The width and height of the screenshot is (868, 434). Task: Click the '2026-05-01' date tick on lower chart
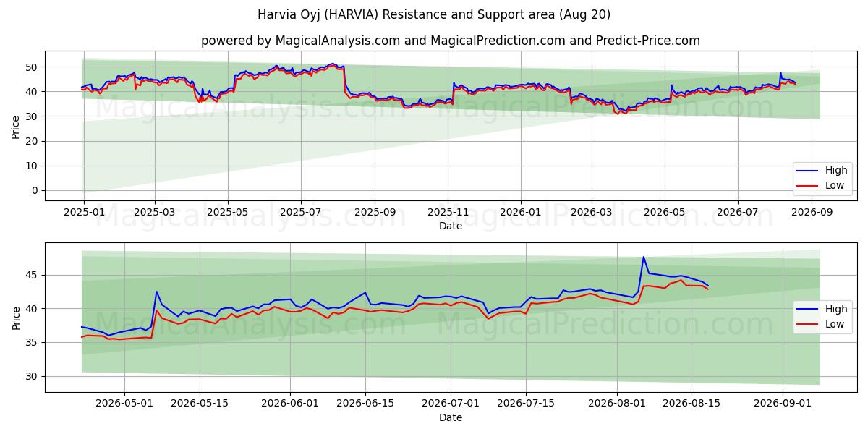point(124,404)
